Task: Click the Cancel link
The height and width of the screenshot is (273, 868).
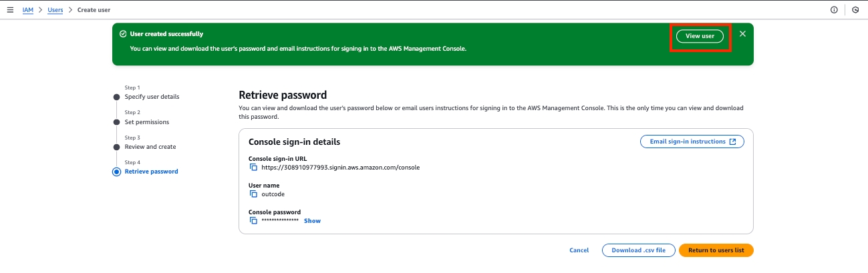Action: pos(579,250)
